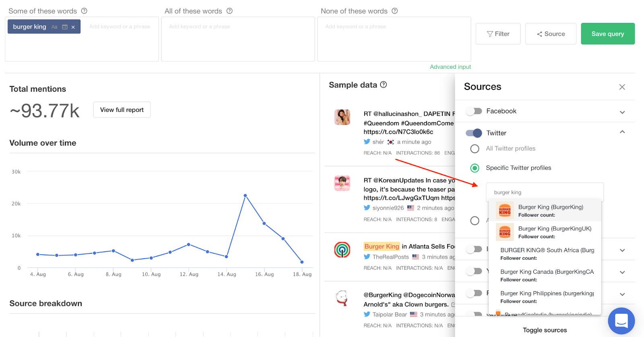Open the external link icon after Clown burgers
This screenshot has width=644, height=337.
pyautogui.click(x=453, y=304)
